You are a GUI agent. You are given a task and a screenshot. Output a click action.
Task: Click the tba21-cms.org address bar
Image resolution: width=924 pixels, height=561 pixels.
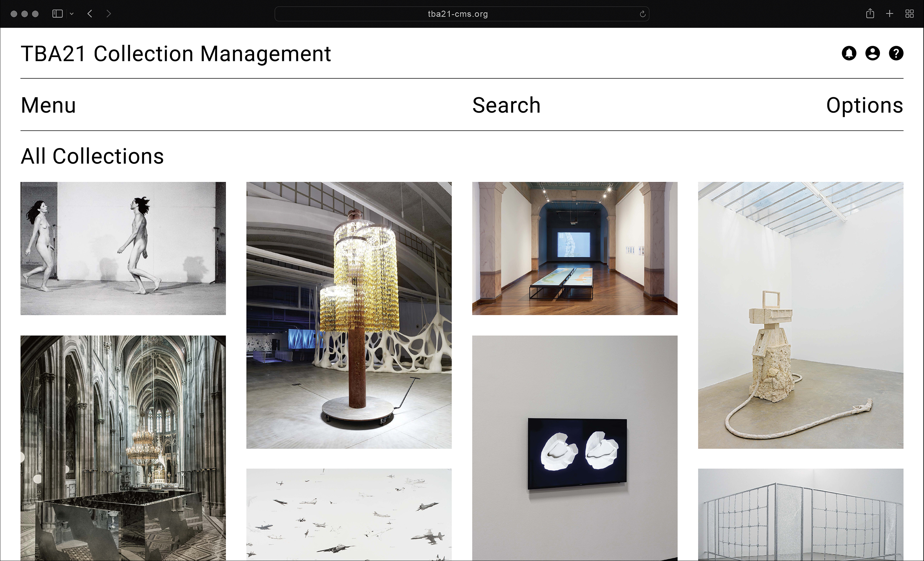tap(462, 14)
